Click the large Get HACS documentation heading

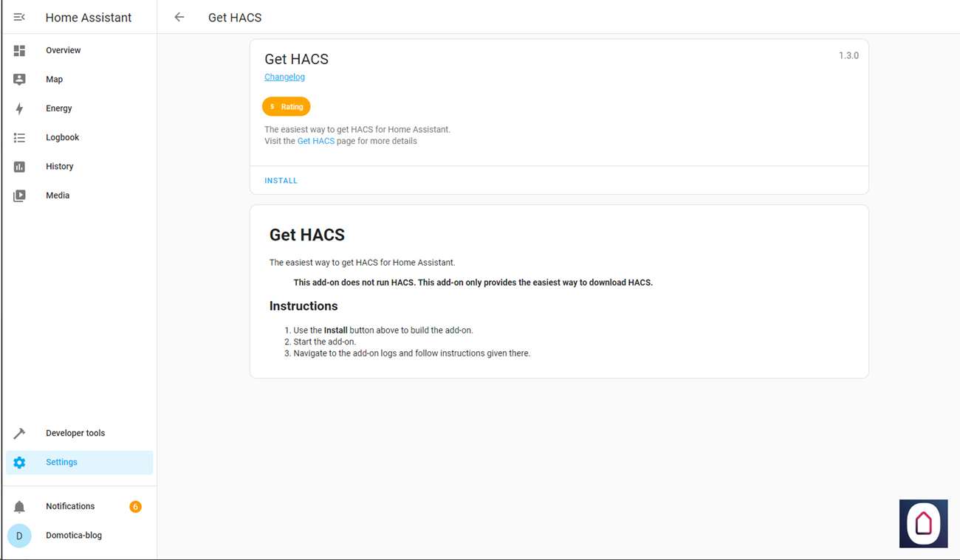[x=307, y=235]
